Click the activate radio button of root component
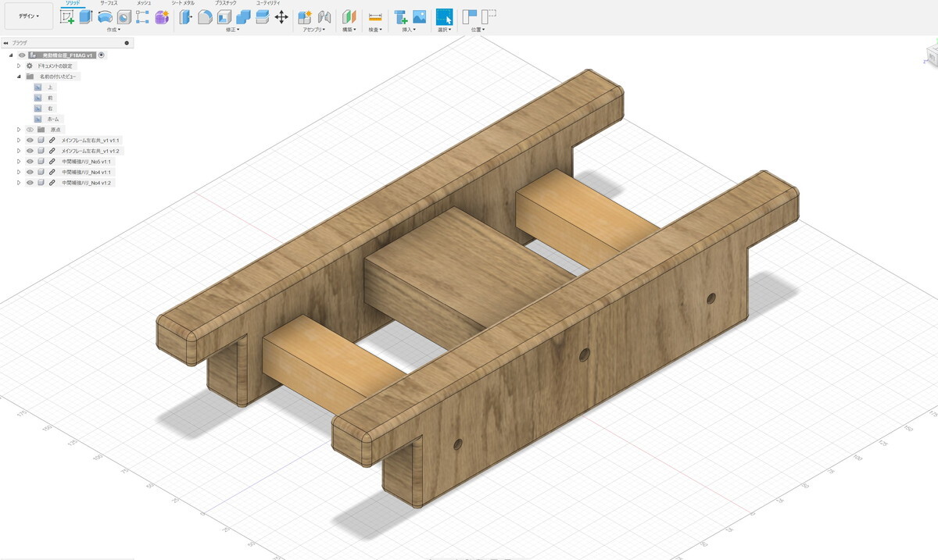 [102, 55]
